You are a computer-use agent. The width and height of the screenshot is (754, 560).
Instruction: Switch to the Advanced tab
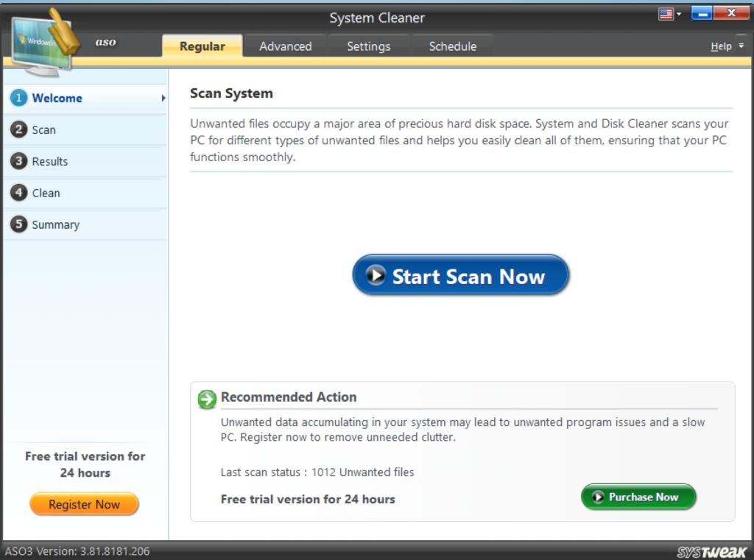(x=285, y=46)
